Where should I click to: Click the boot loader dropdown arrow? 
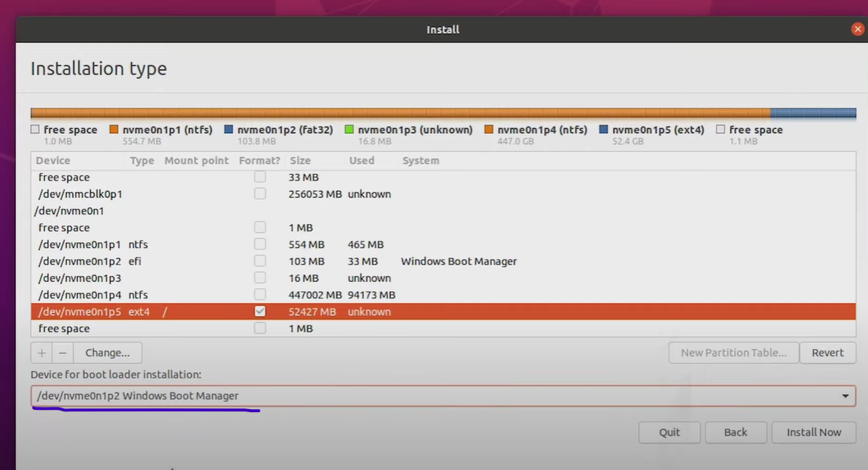click(845, 396)
